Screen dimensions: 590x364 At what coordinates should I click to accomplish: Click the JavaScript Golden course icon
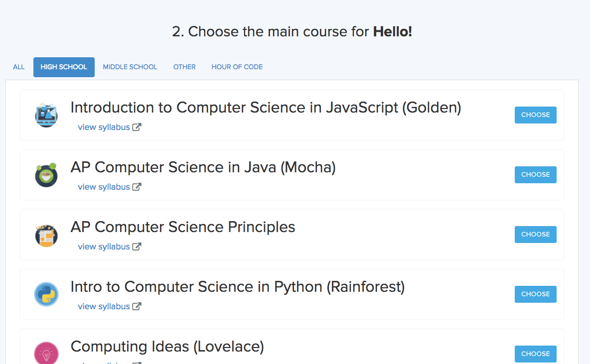click(x=46, y=115)
